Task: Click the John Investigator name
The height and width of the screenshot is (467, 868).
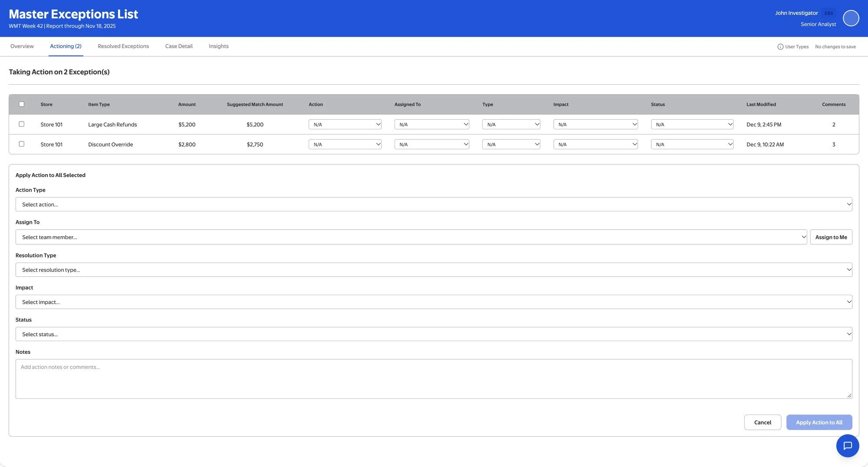Action: click(796, 13)
